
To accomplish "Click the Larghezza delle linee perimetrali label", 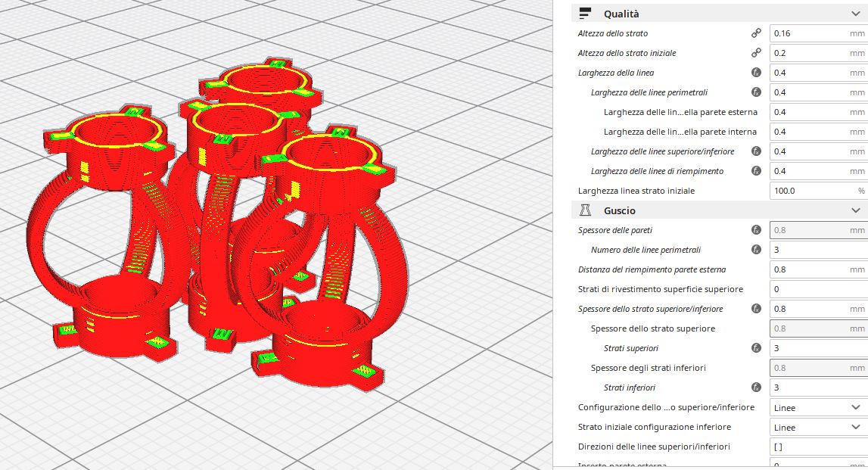I will (649, 92).
